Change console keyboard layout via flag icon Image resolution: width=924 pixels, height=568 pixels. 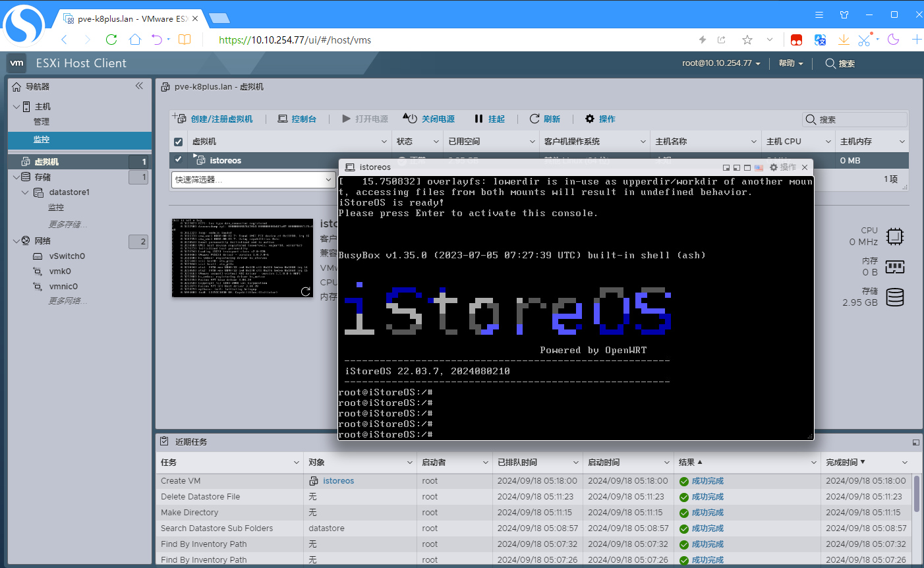point(759,167)
